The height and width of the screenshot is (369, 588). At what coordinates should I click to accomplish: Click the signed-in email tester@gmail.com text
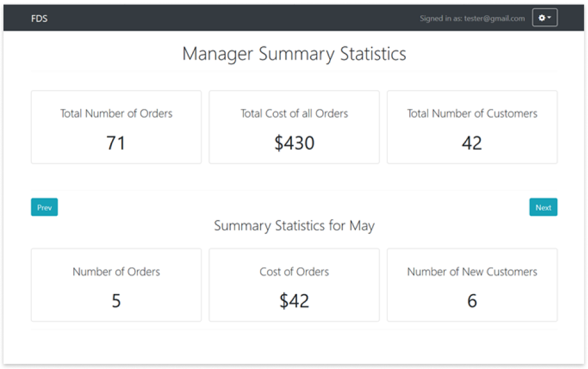pyautogui.click(x=495, y=19)
